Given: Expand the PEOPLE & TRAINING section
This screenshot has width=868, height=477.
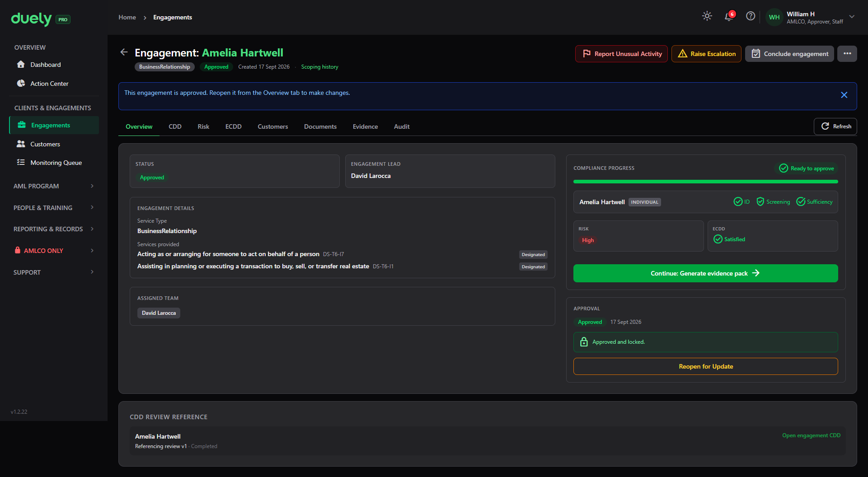Looking at the screenshot, I should tap(54, 208).
